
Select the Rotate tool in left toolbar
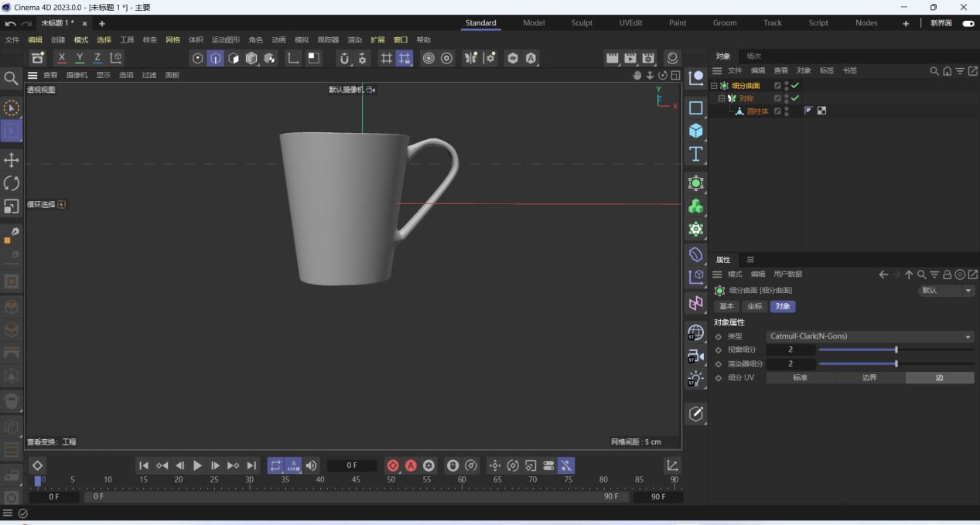(12, 183)
